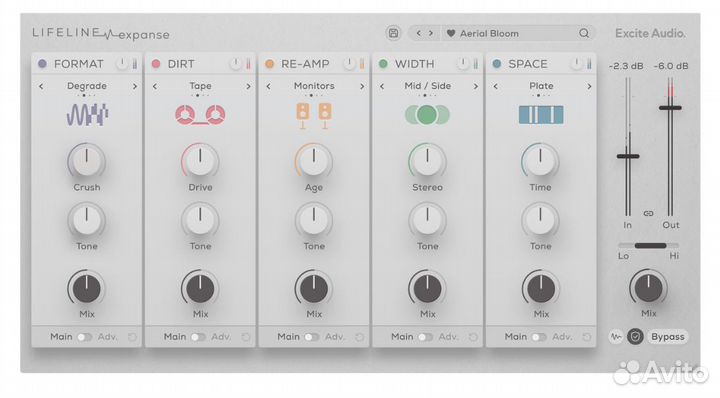Screen dimensions: 720x398
Task: Switch RE-AMP Main/Adv. toggle
Action: click(x=312, y=337)
